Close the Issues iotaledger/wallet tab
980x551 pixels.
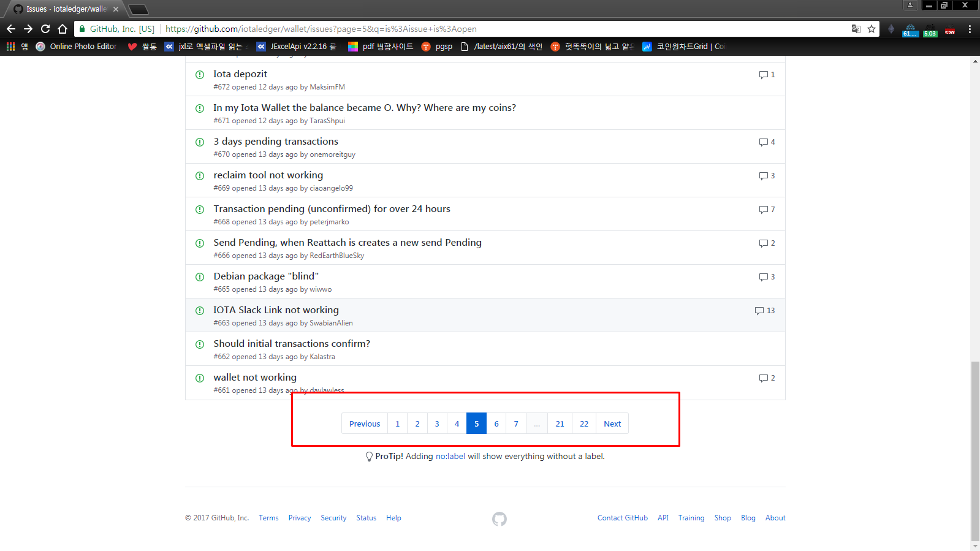(116, 9)
